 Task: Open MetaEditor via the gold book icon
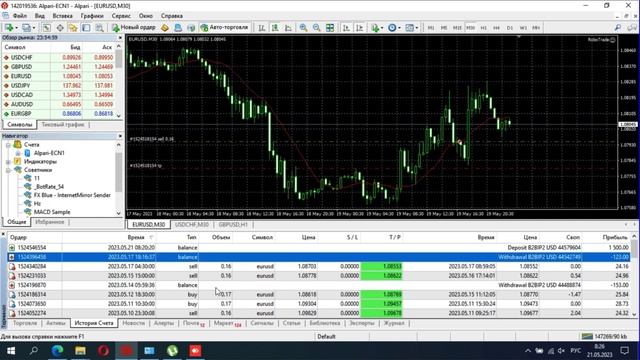[x=165, y=27]
